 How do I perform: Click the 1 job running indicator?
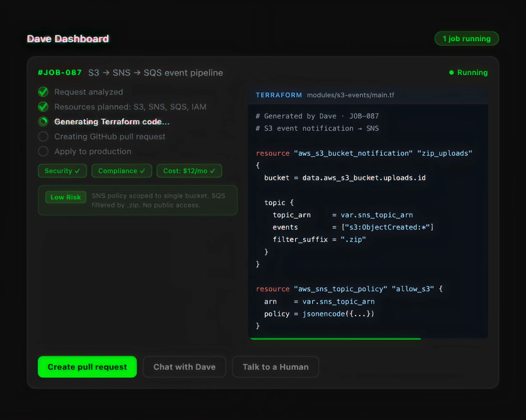click(466, 39)
